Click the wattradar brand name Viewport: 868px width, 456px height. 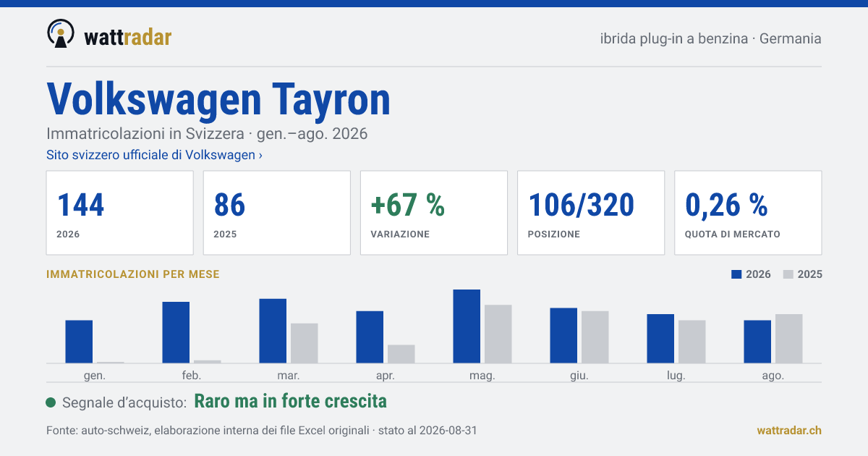coord(128,36)
